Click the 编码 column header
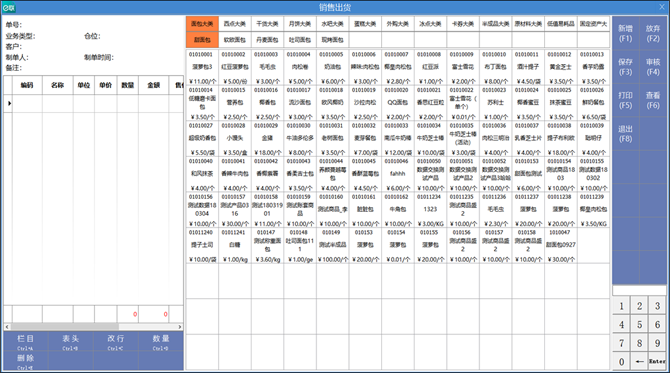670x373 pixels. [27, 85]
